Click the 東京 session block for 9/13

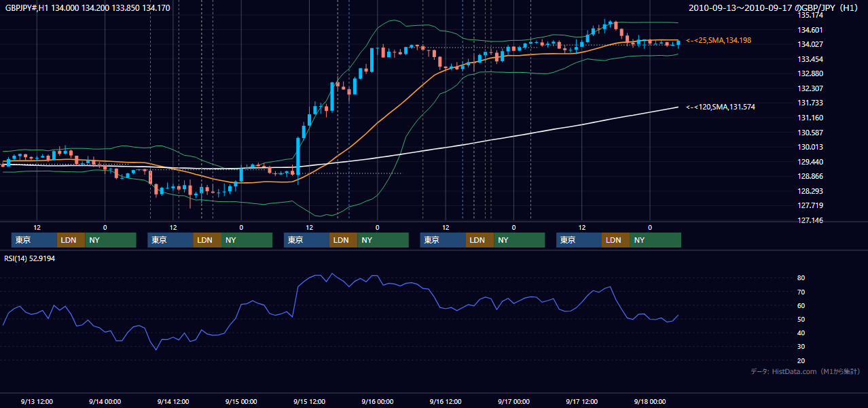(x=34, y=240)
